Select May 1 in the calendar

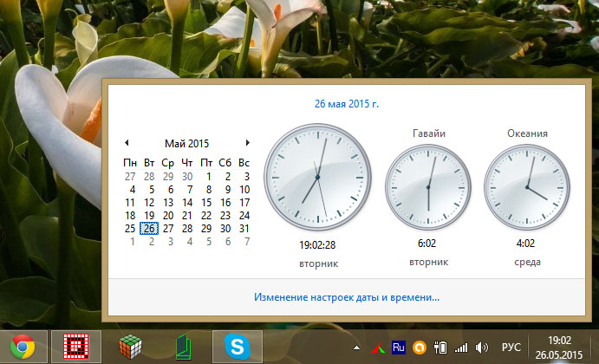tap(209, 177)
